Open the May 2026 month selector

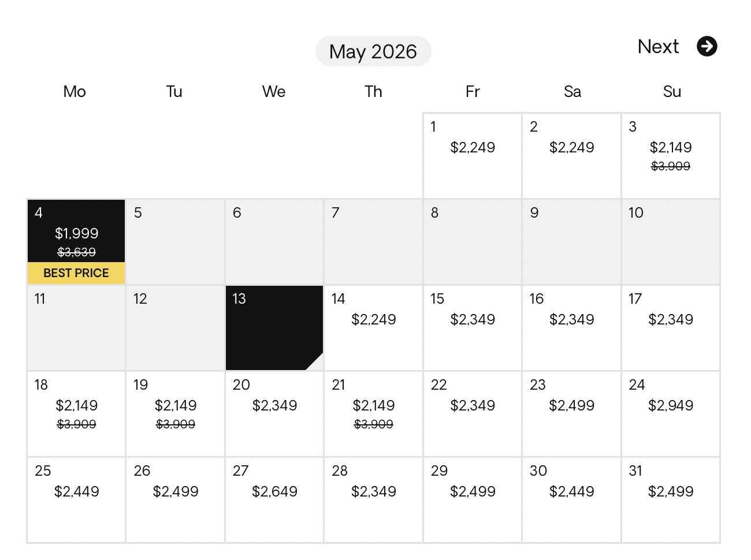(373, 51)
